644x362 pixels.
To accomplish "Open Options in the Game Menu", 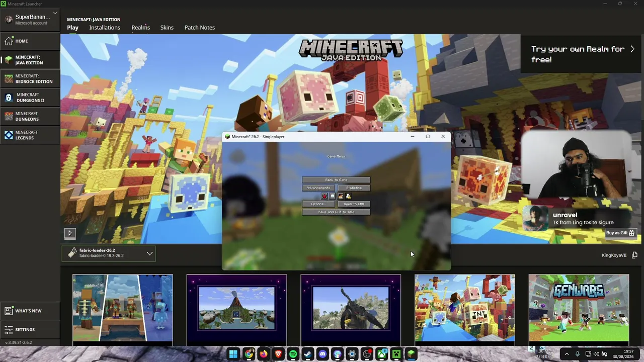I will click(318, 204).
